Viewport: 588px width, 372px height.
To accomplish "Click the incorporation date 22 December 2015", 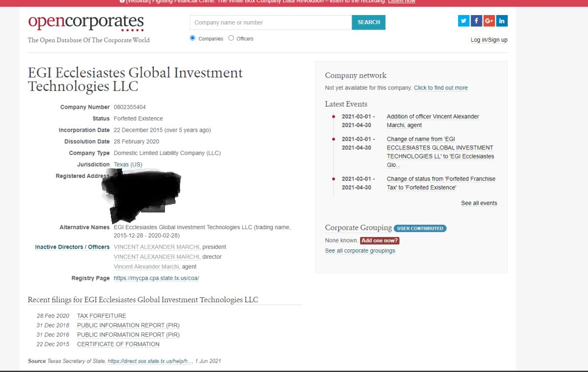I will (x=138, y=130).
